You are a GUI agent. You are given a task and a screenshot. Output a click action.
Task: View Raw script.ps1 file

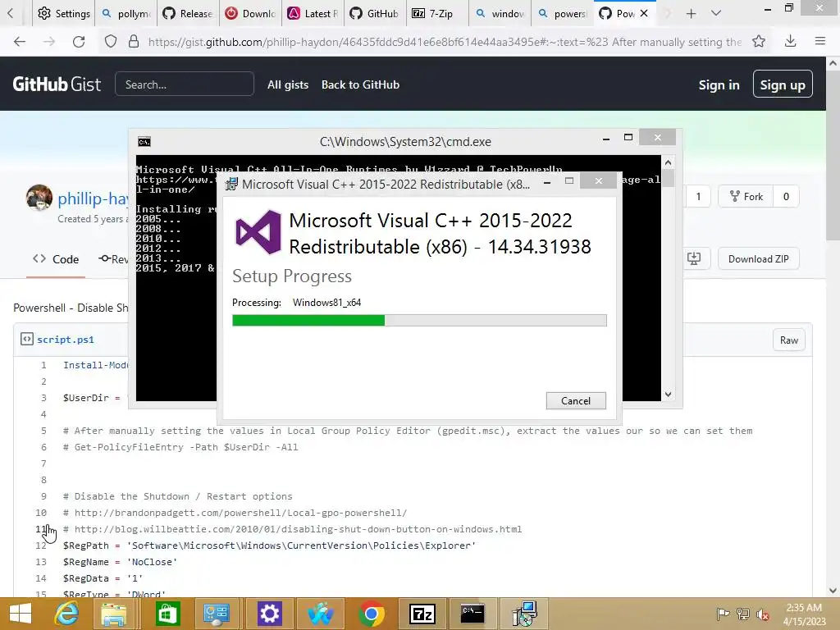point(788,340)
